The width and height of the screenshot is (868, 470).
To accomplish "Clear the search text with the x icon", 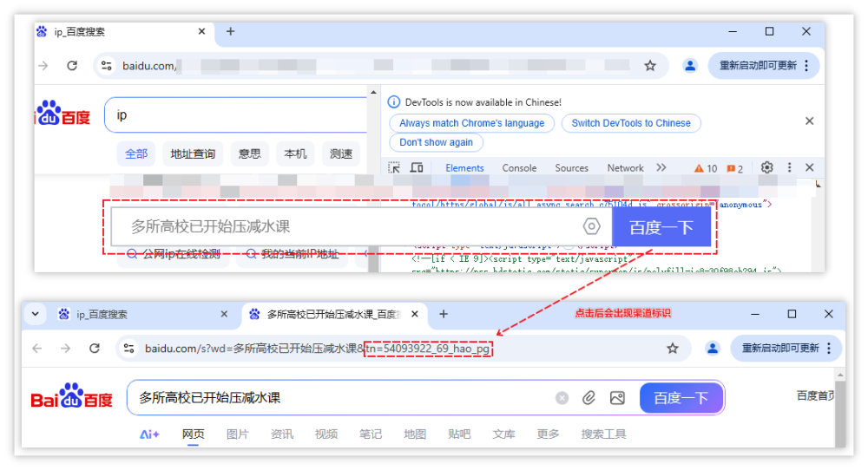I will (x=562, y=398).
